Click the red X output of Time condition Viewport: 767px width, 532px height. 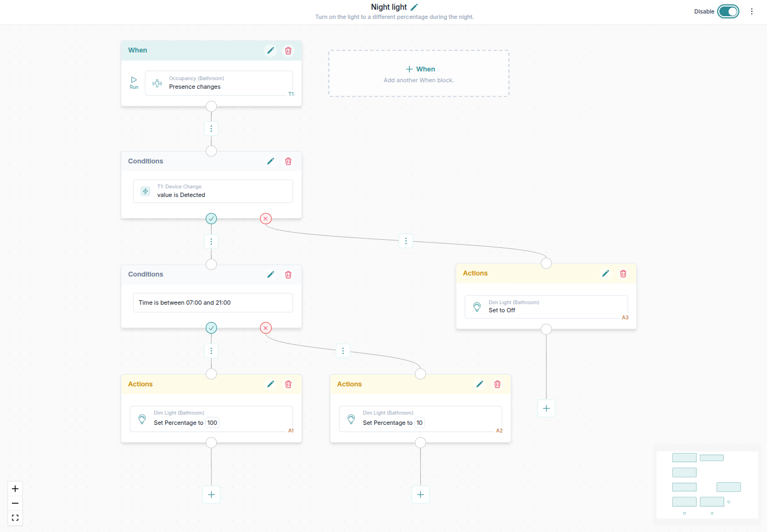265,328
